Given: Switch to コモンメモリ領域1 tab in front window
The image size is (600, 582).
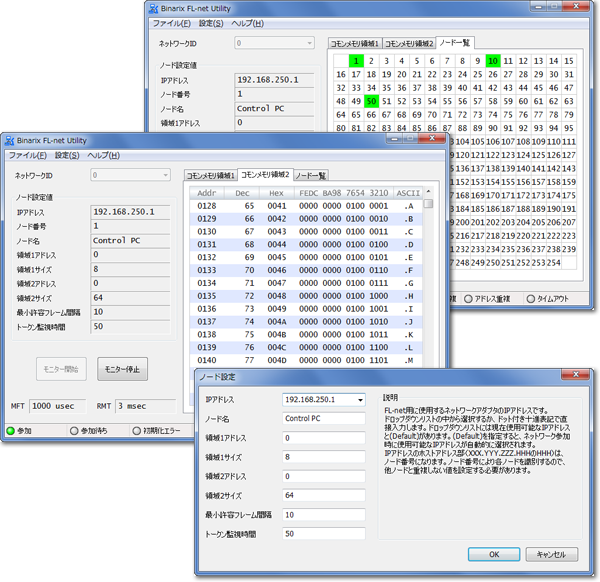Looking at the screenshot, I should (x=211, y=175).
